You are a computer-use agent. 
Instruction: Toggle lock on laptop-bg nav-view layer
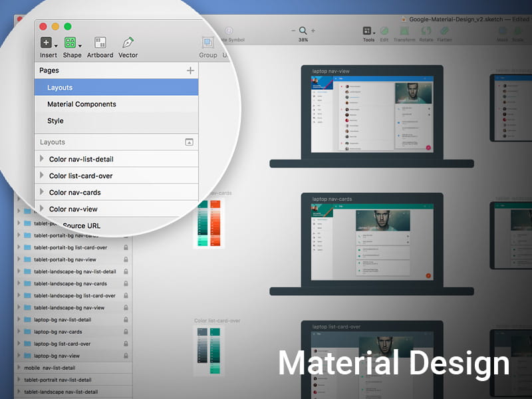pyautogui.click(x=125, y=356)
